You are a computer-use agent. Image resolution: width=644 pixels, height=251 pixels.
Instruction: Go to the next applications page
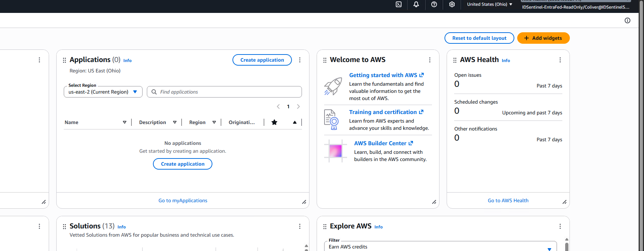coord(298,106)
